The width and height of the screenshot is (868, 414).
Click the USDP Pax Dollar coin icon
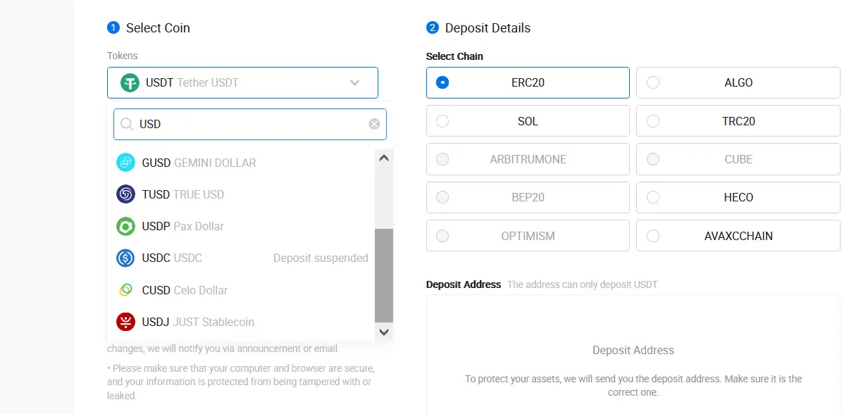[x=125, y=227]
